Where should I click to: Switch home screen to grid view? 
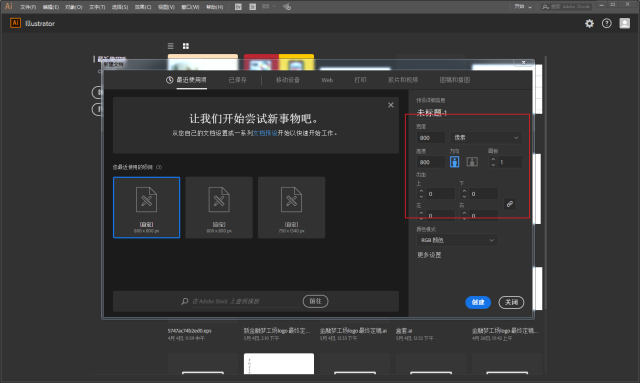pos(186,46)
